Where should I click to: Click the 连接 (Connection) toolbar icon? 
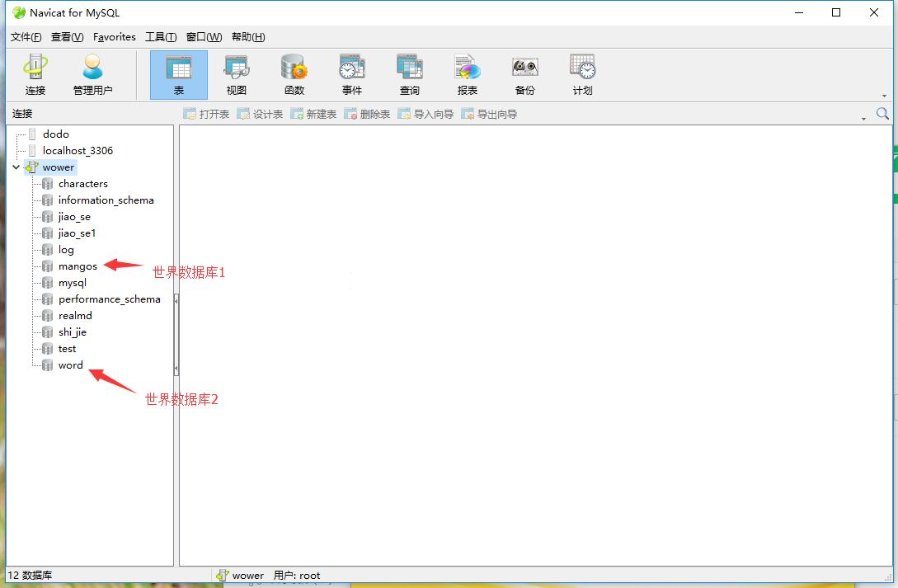(x=35, y=74)
